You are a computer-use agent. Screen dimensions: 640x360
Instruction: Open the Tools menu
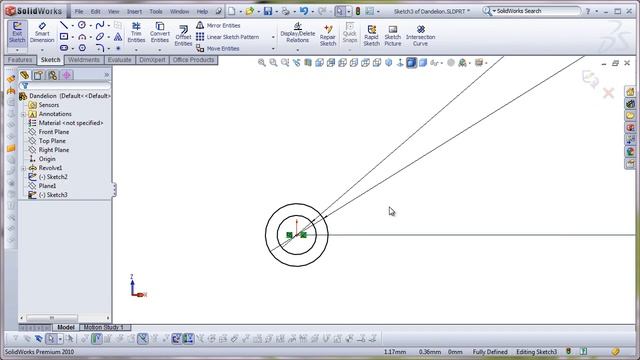156,11
